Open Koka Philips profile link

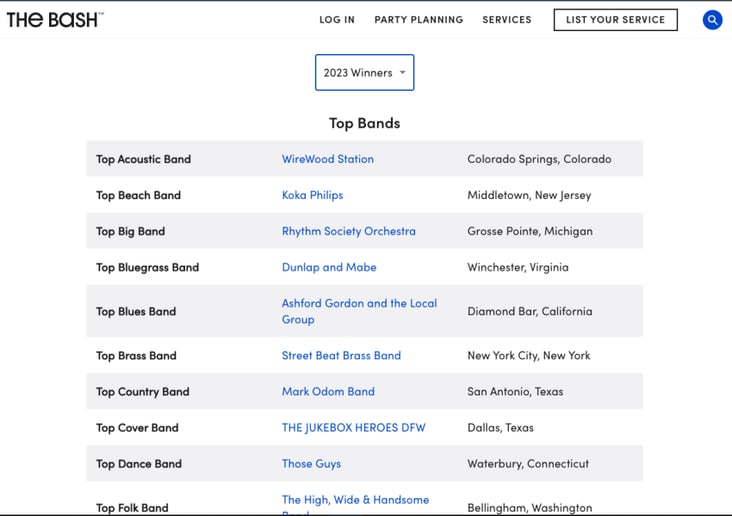(312, 195)
